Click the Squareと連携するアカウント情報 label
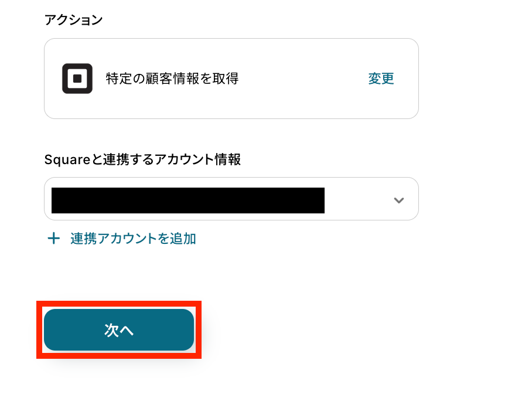 point(142,159)
